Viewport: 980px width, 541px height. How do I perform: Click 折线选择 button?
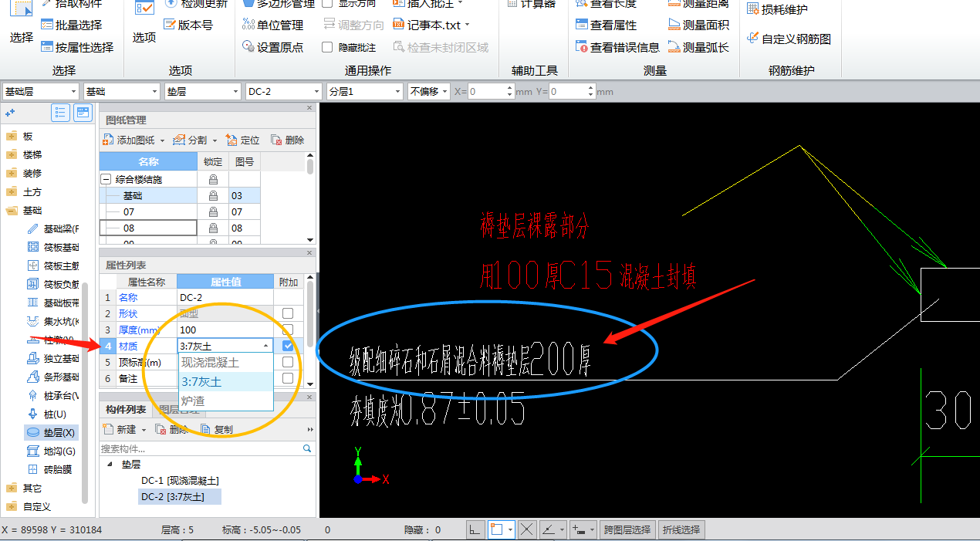[x=681, y=529]
